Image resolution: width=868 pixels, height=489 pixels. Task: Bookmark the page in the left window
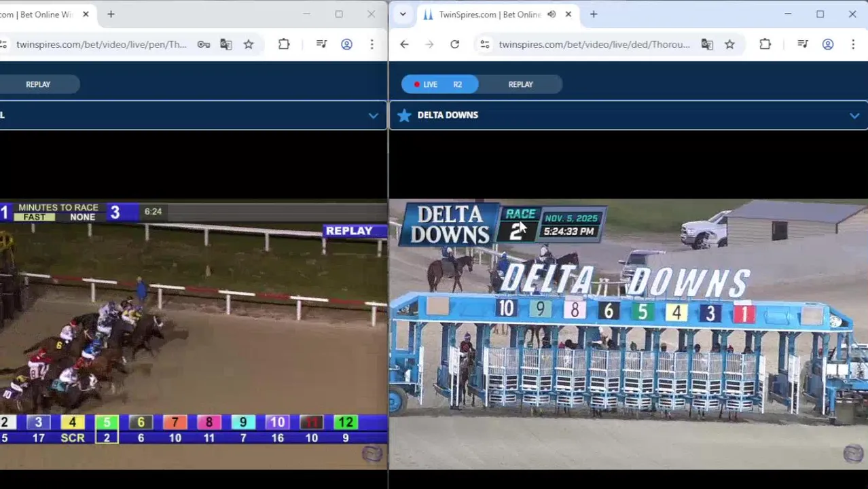pyautogui.click(x=249, y=44)
